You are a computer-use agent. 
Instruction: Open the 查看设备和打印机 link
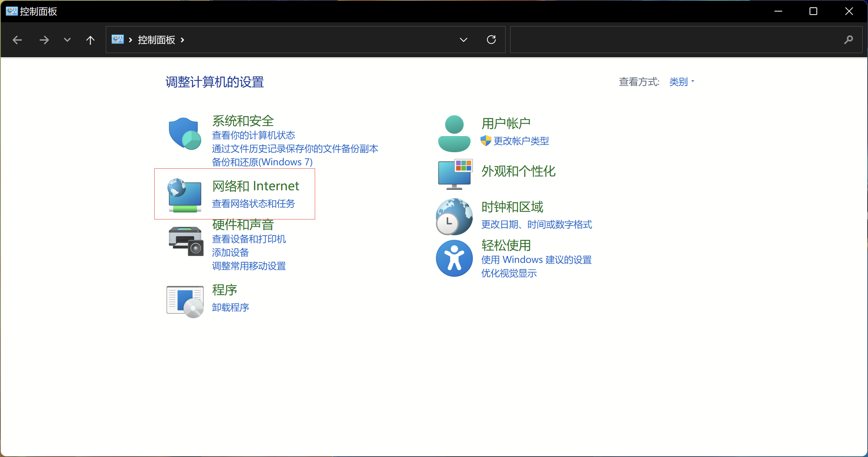249,239
